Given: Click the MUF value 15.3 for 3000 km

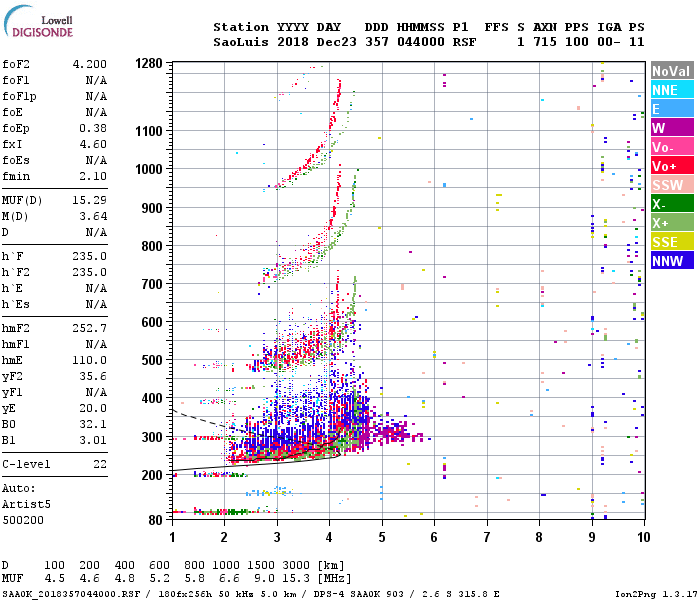Looking at the screenshot, I should point(296,579).
